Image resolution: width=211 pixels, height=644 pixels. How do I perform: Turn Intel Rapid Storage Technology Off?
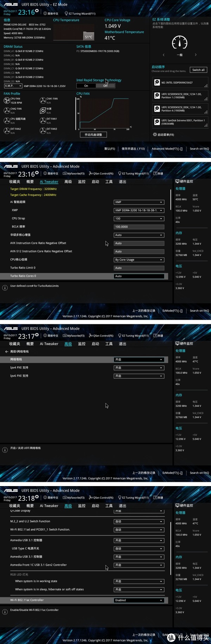[105, 86]
